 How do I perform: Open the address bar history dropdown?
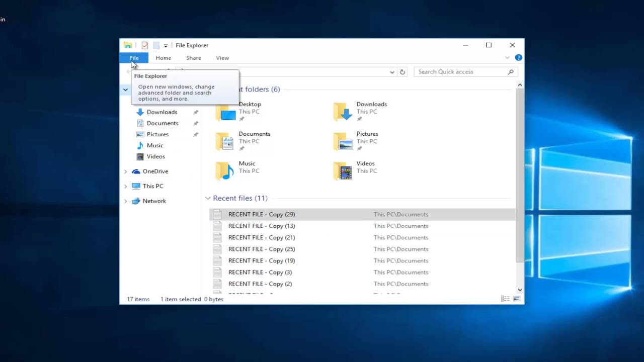(x=392, y=72)
